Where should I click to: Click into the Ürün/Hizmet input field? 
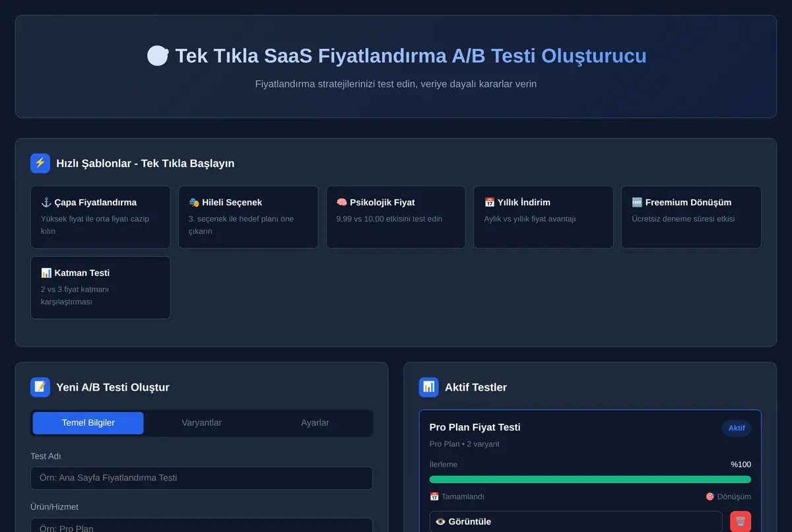point(201,525)
